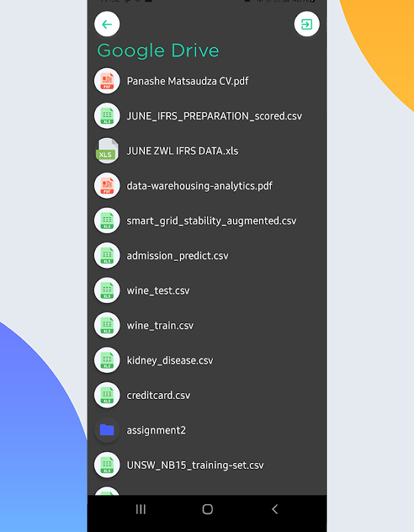Select wine_train.csv file name

(160, 326)
